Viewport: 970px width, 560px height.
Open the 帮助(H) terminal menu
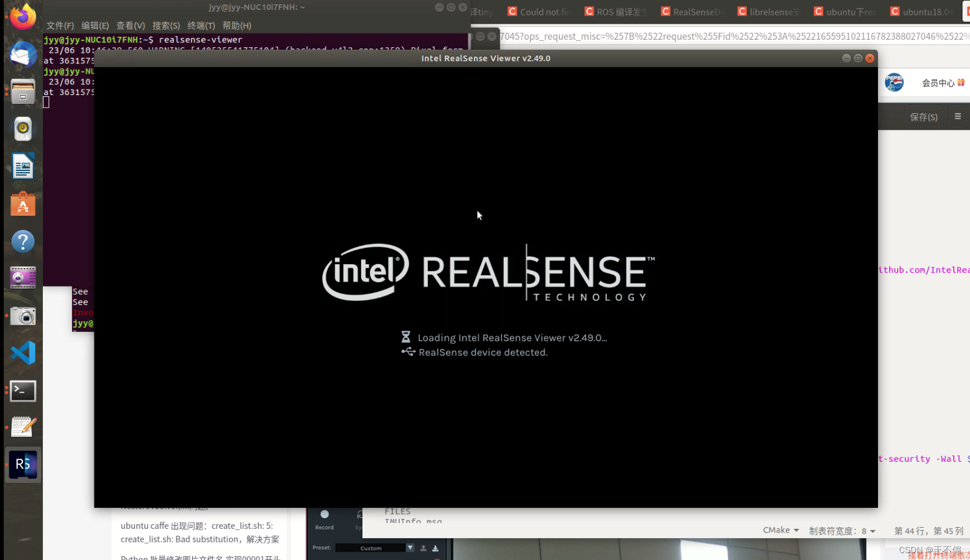tap(237, 25)
